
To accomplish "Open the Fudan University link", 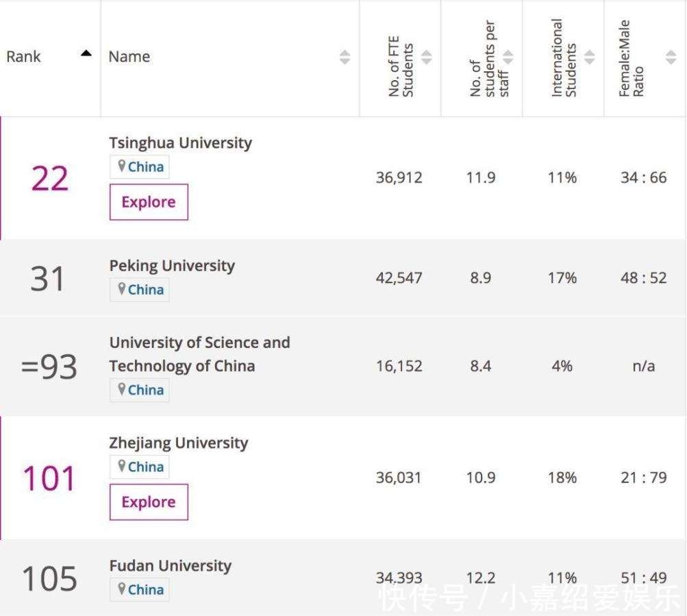I will tap(170, 565).
